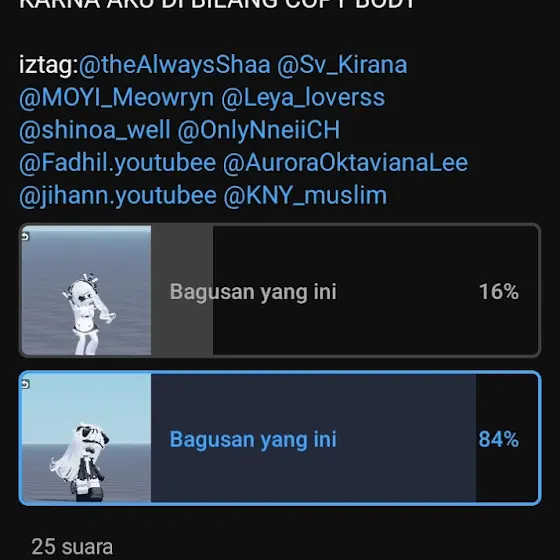560x560 pixels.
Task: Tap the post caption ending in COPY BODY
Action: pyautogui.click(x=217, y=4)
